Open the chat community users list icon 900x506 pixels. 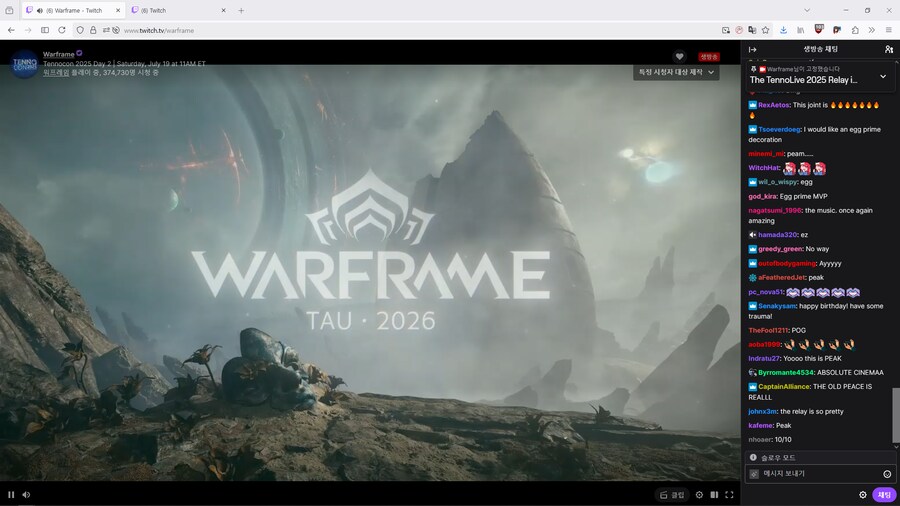(889, 49)
